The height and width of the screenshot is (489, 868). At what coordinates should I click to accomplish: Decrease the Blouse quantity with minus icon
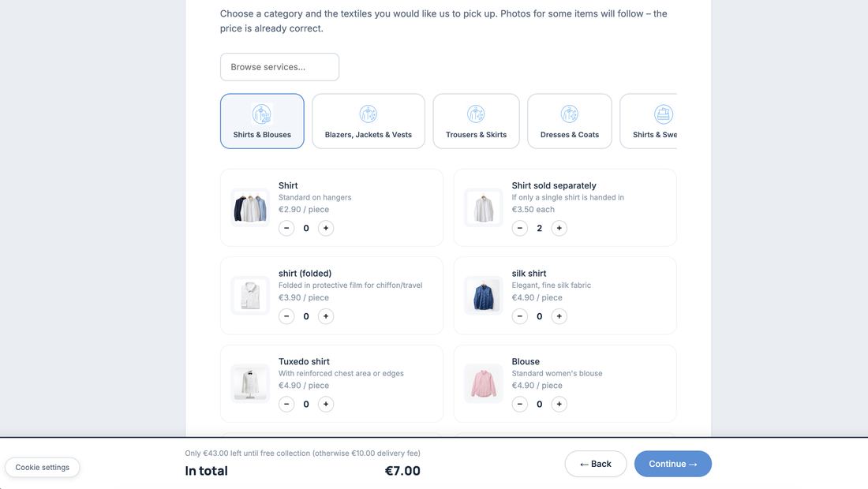[519, 405]
